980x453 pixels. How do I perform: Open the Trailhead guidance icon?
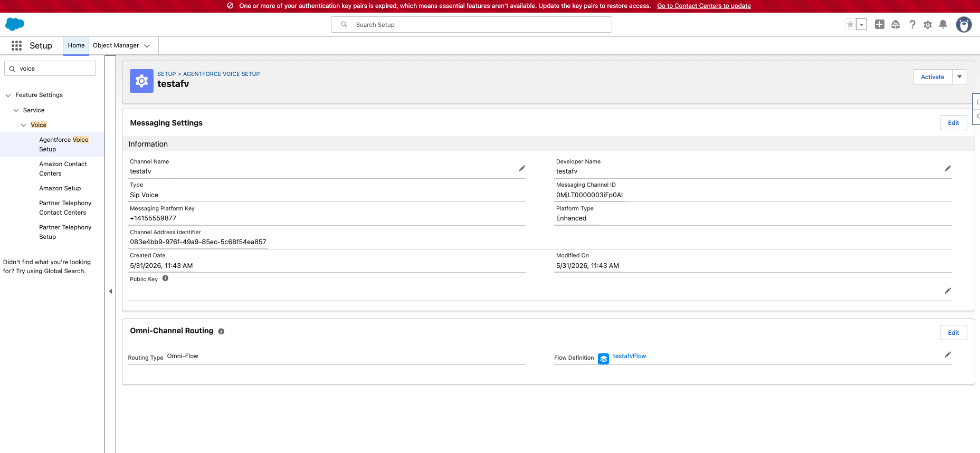[896, 24]
